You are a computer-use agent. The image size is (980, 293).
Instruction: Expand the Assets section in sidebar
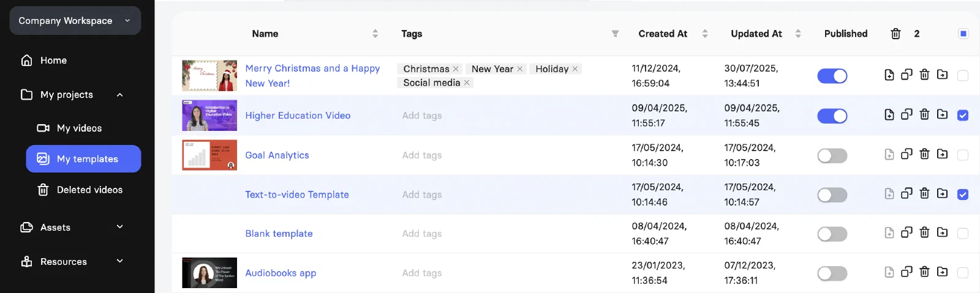[120, 227]
